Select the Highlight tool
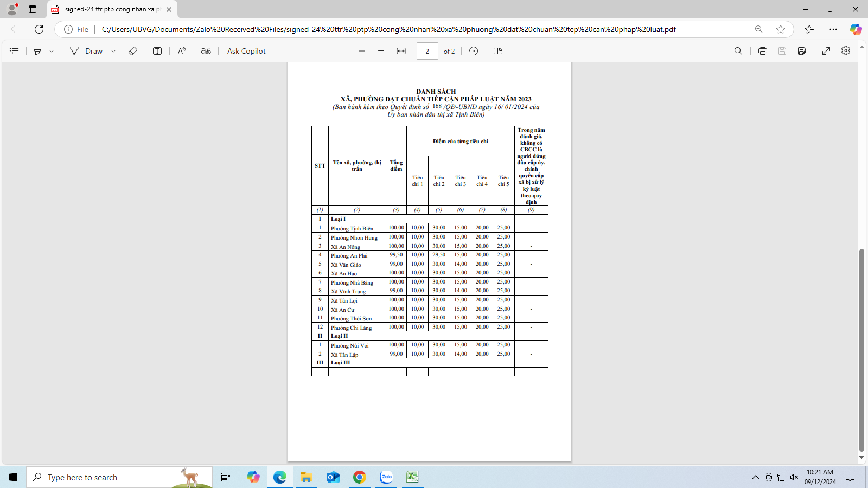This screenshot has width=868, height=488. 37,51
